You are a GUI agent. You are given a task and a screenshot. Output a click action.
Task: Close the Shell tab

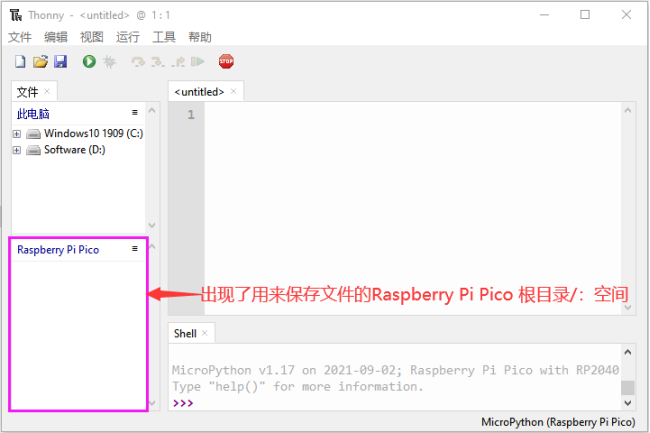pyautogui.click(x=205, y=333)
